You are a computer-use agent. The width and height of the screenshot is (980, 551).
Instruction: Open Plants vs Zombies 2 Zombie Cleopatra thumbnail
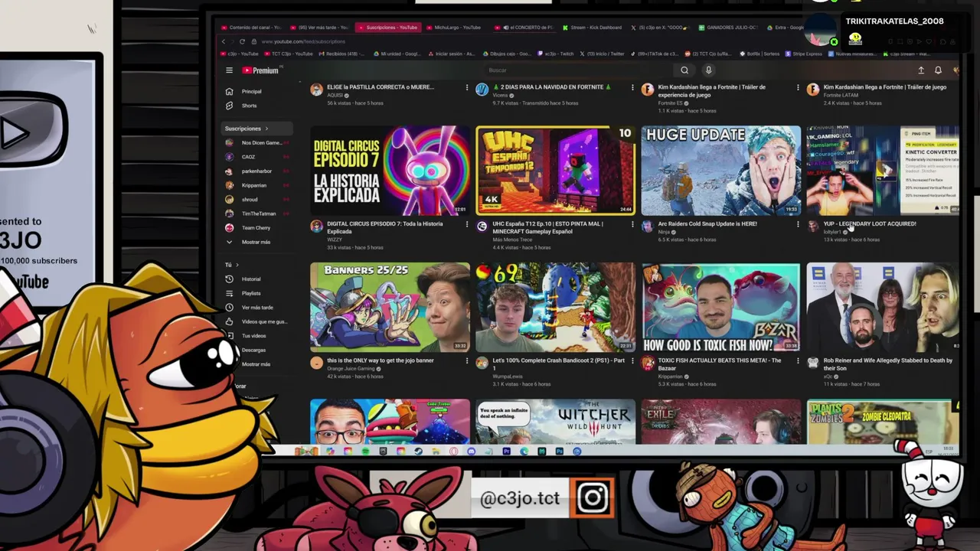point(882,421)
